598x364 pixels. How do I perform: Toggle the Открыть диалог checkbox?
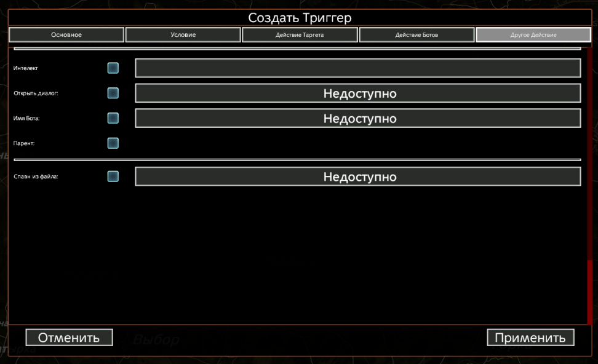[x=113, y=93]
